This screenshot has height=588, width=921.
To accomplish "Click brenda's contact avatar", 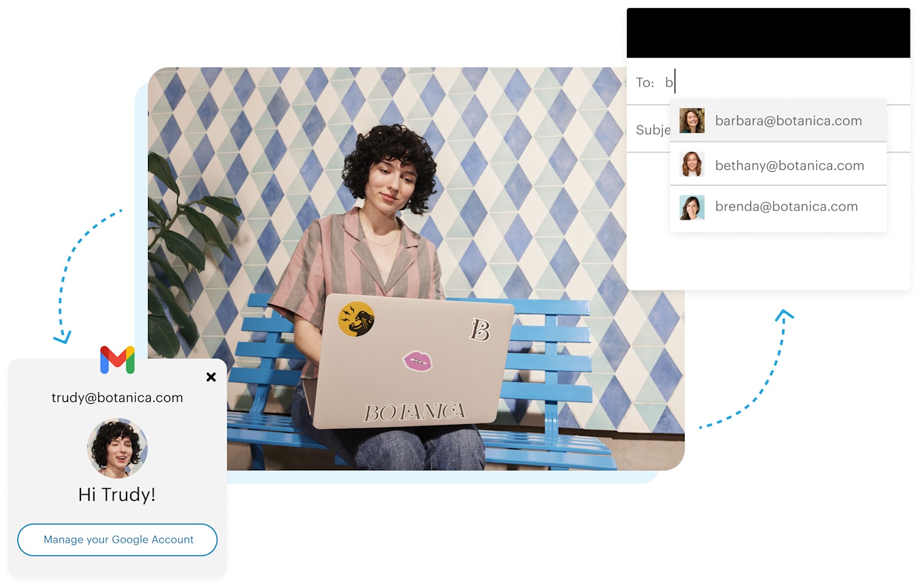I will pos(692,206).
